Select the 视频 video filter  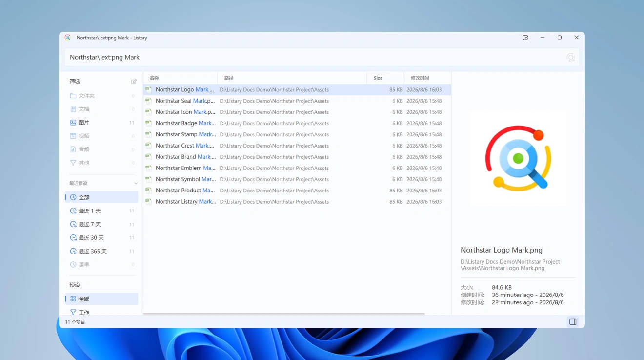(x=101, y=136)
